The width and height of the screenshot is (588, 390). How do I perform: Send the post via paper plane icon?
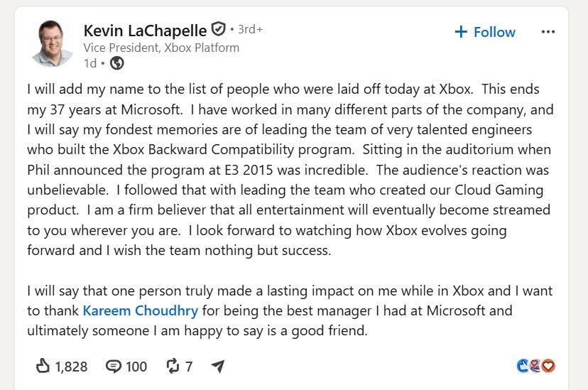218,366
